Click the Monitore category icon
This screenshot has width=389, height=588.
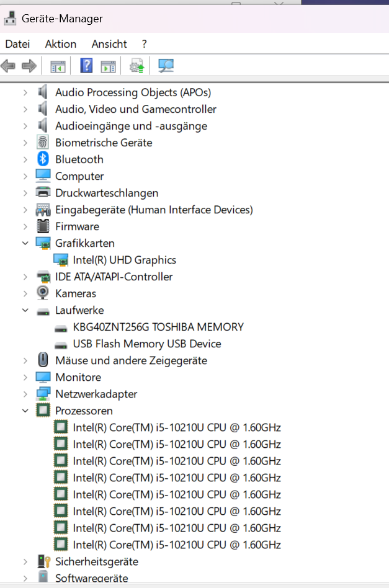coord(43,377)
